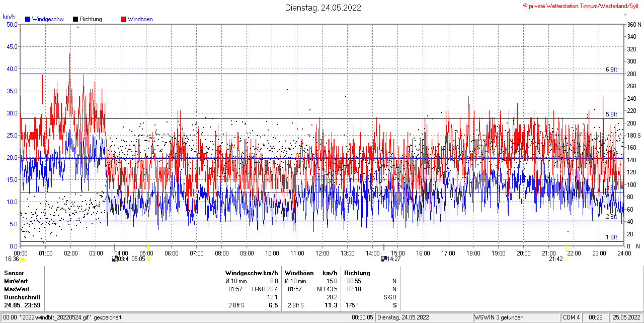This screenshot has height=323, width=644.
Task: Click the yellow icon below 16:36
Action: click(x=22, y=259)
